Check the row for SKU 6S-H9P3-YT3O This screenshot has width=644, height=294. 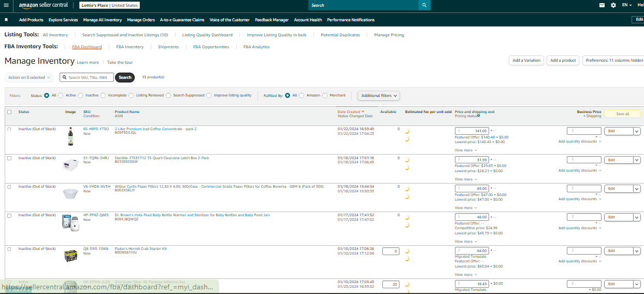(9, 129)
